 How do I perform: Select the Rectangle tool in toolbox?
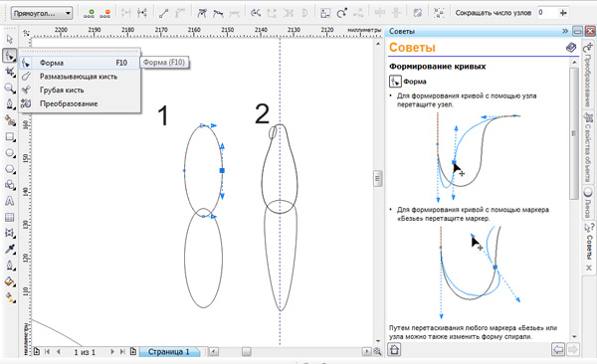point(10,136)
